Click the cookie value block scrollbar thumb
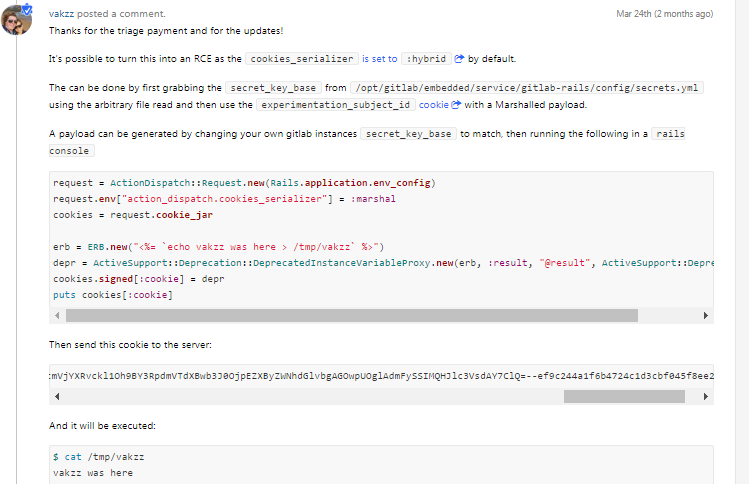Viewport: 749px width, 484px height. (624, 397)
